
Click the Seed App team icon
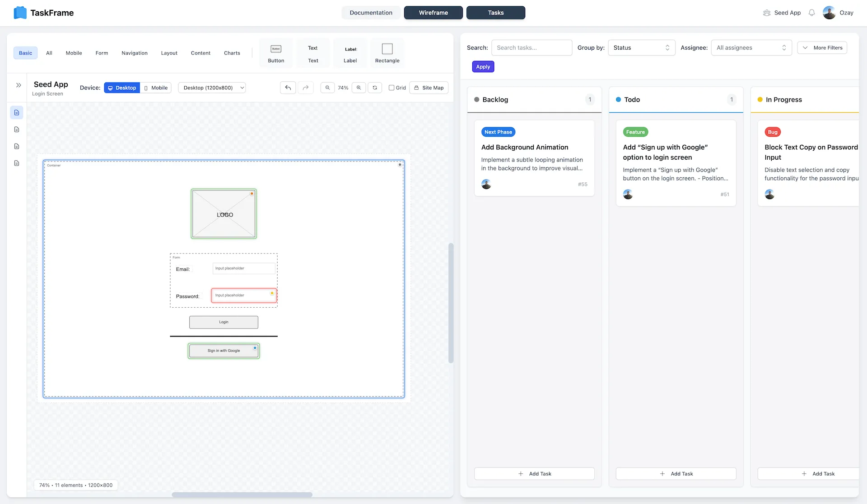(x=767, y=13)
